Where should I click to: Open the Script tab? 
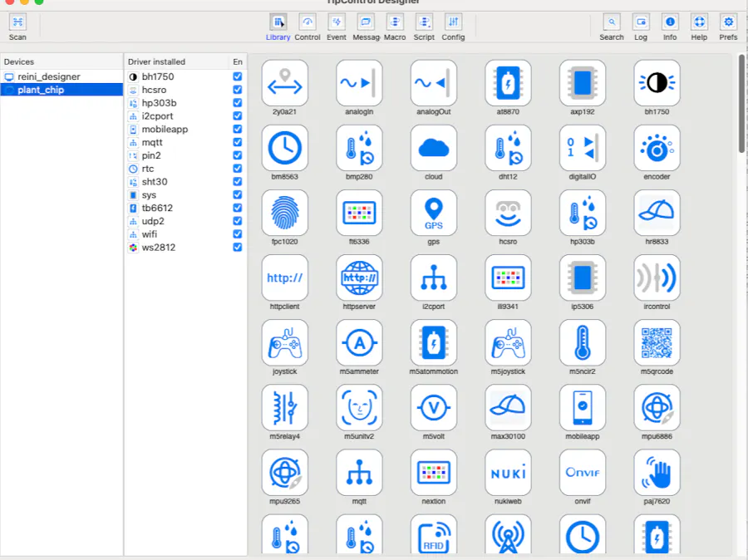point(424,22)
